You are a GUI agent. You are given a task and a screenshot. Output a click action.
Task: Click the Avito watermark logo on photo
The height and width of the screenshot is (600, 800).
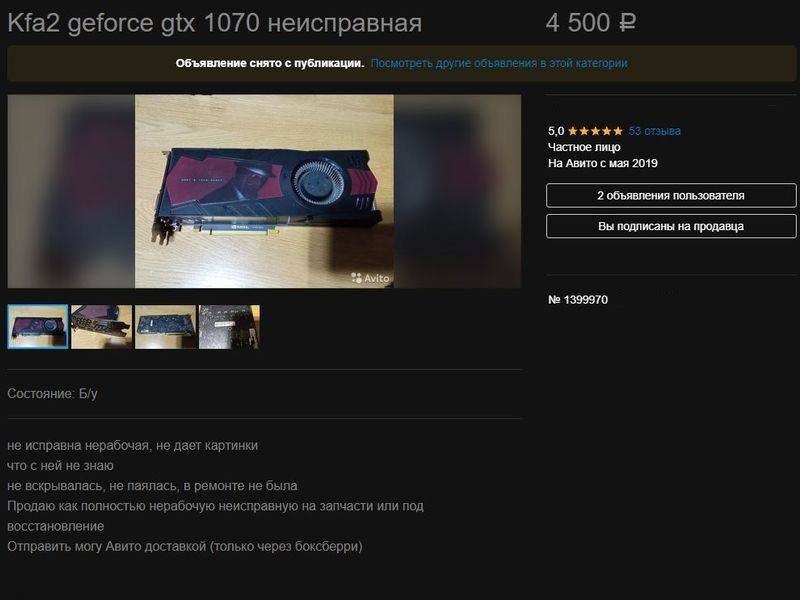tap(370, 278)
